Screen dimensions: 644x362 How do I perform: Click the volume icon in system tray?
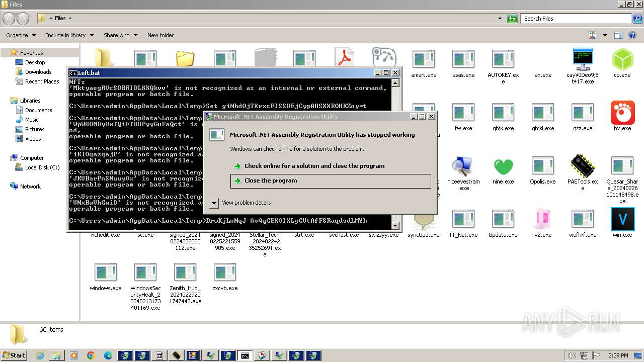[573, 355]
